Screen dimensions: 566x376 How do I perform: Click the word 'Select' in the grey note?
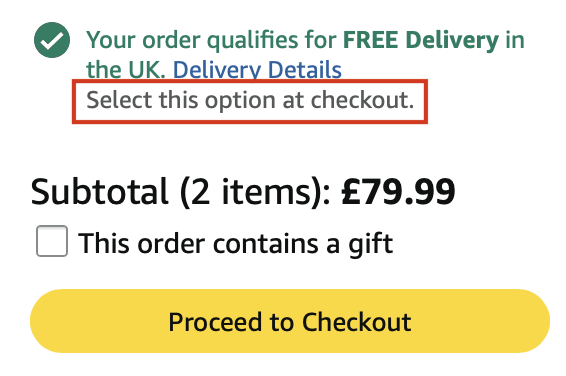119,100
